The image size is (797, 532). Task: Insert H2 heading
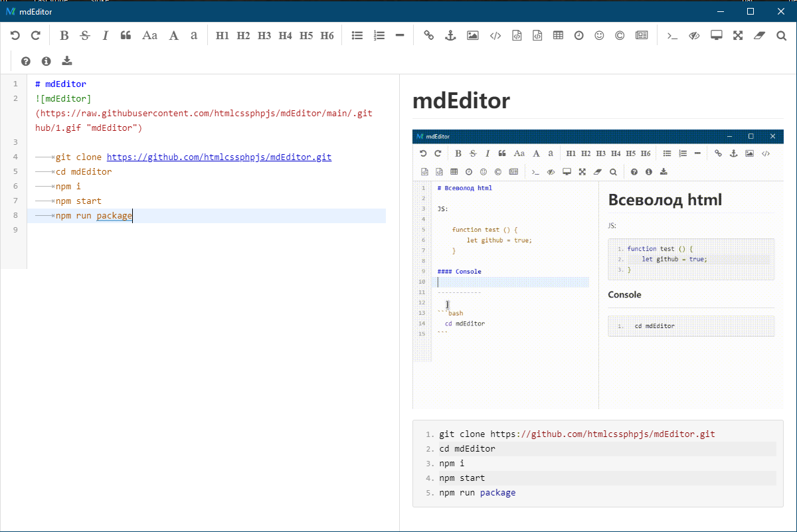[x=243, y=36]
